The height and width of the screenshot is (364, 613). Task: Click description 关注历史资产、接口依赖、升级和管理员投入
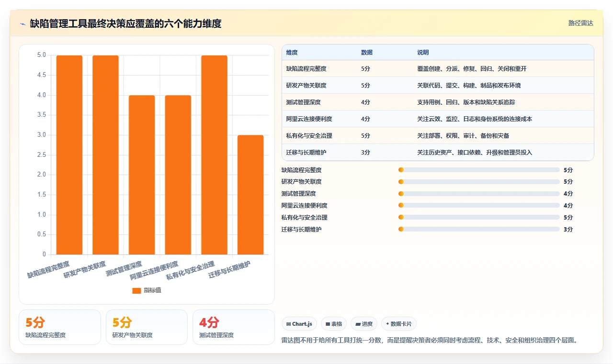tap(475, 153)
